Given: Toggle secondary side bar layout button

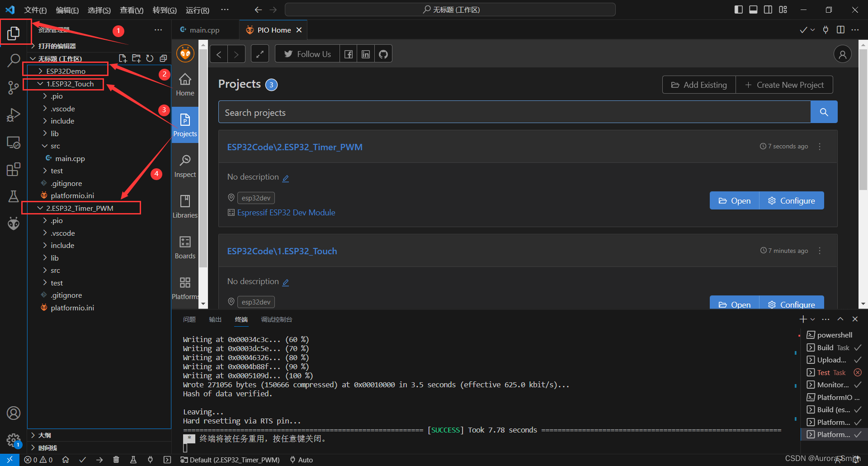Looking at the screenshot, I should [x=768, y=10].
